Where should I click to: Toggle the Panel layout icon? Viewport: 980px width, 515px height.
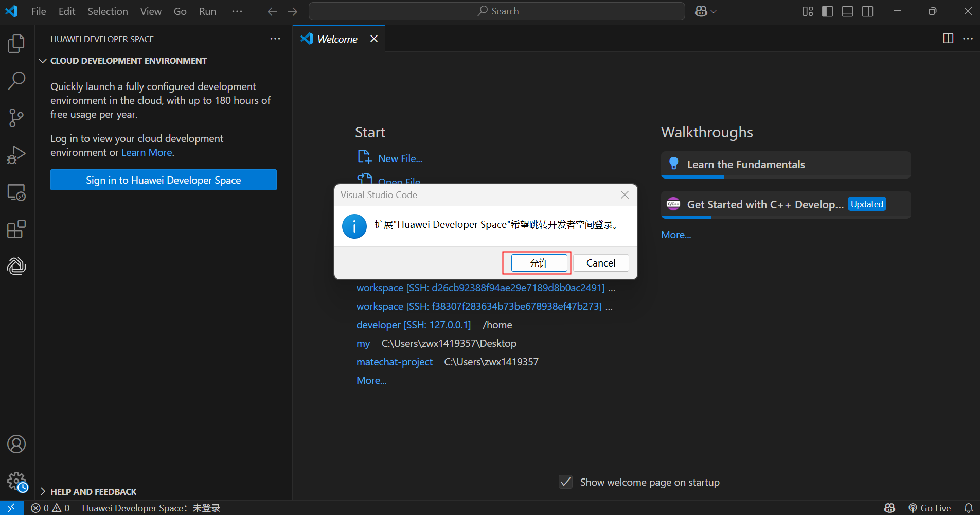pyautogui.click(x=848, y=11)
